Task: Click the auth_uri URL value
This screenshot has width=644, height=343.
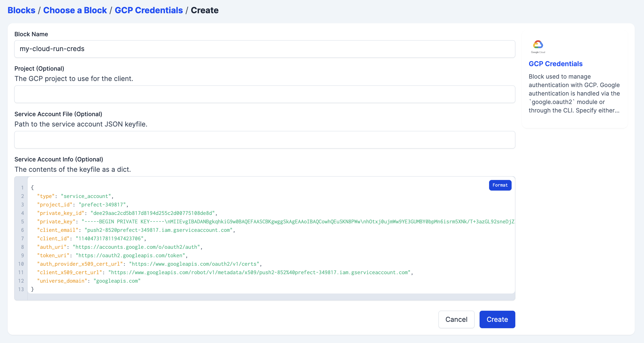Action: [136, 247]
